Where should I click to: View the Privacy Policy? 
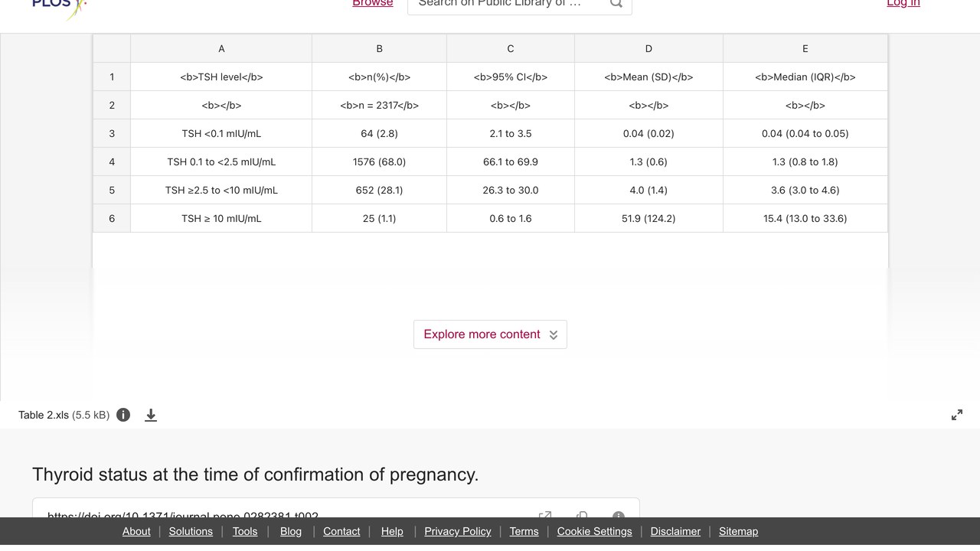(x=458, y=531)
